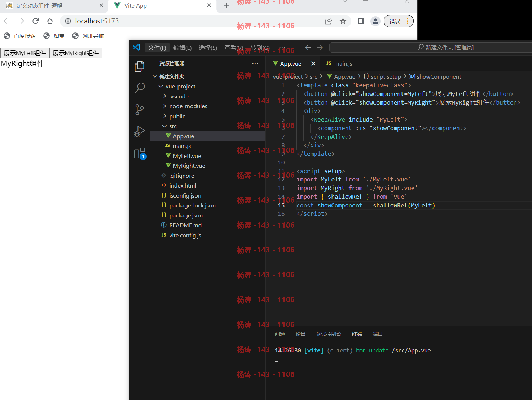Click Chrome forward navigation arrow

click(21, 21)
